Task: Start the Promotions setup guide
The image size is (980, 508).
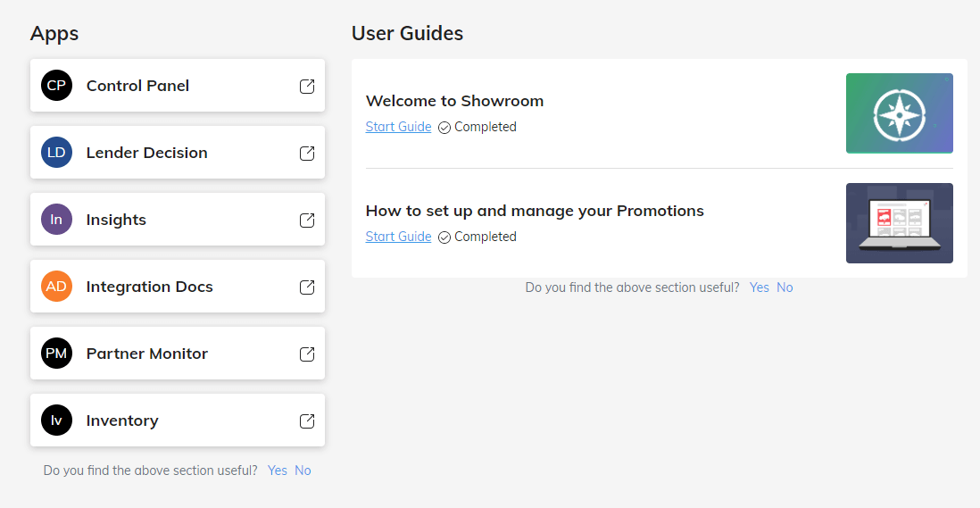Action: (x=398, y=237)
